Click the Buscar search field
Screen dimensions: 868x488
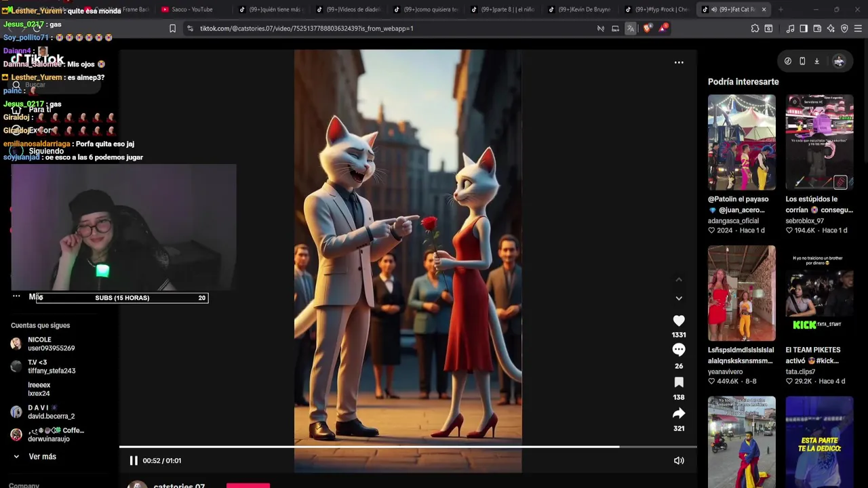point(54,85)
